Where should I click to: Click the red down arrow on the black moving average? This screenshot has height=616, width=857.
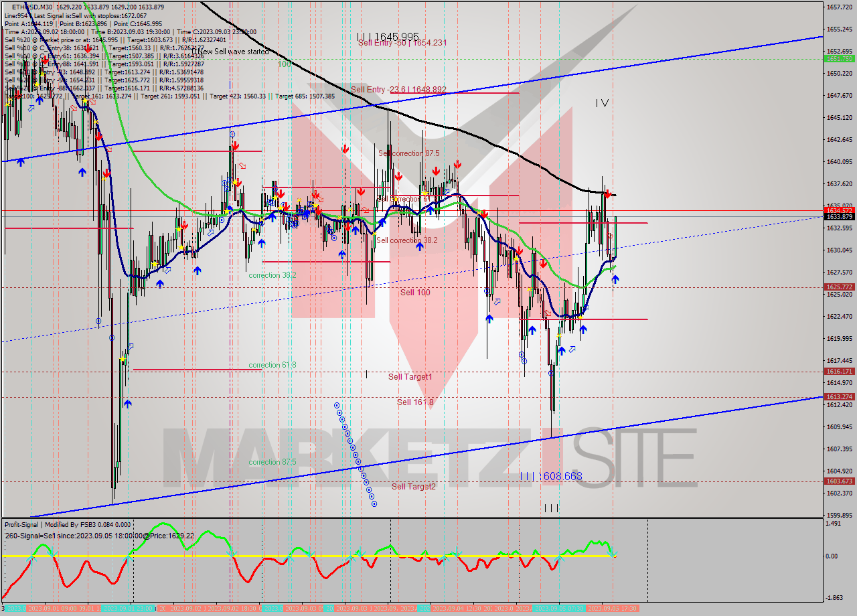click(x=607, y=194)
